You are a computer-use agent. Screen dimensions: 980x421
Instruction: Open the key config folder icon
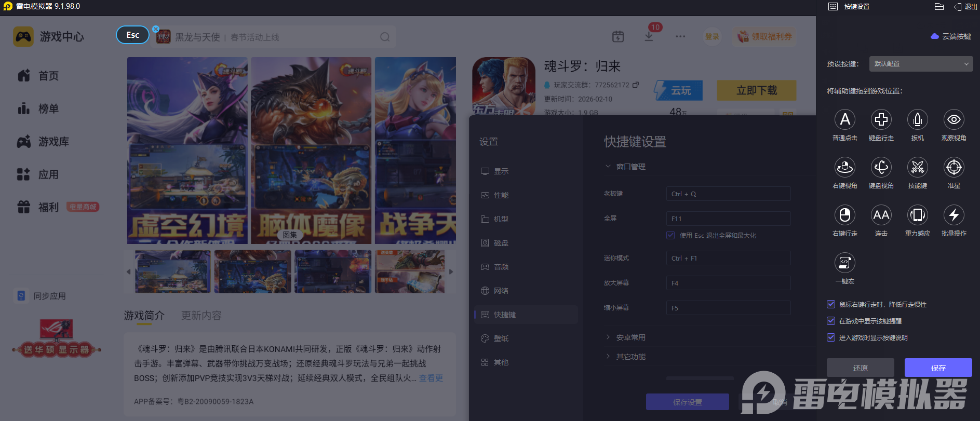(x=939, y=7)
